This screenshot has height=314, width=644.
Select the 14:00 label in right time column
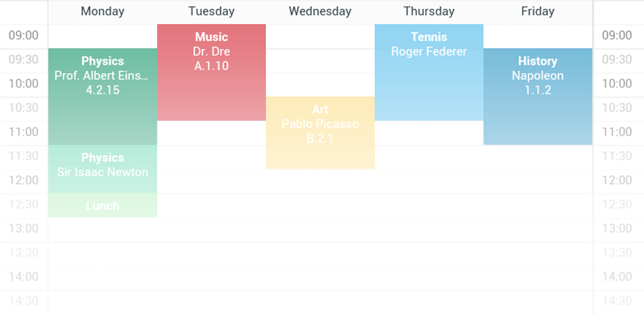coord(617,277)
